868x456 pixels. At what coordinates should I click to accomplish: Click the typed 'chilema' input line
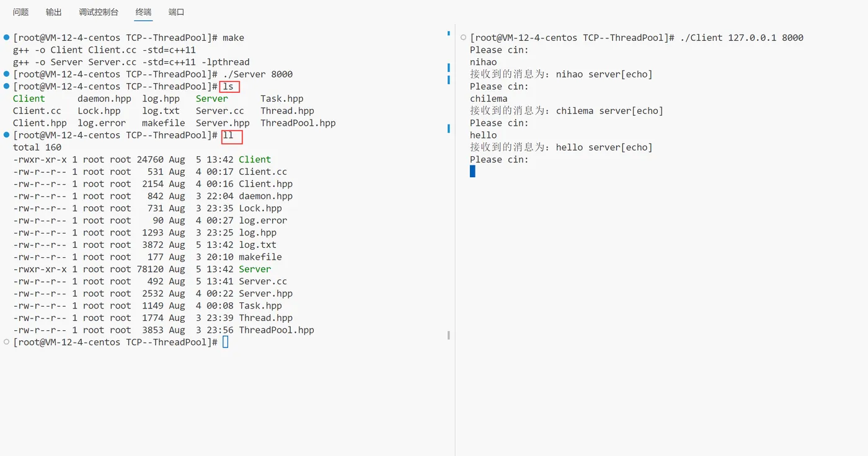[489, 99]
